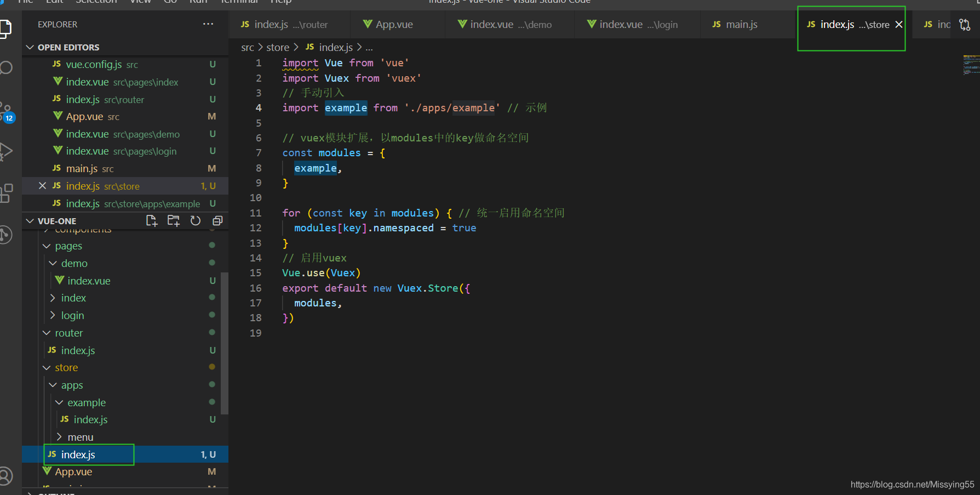
Task: Open Search view in activity bar
Action: pyautogui.click(x=5, y=68)
